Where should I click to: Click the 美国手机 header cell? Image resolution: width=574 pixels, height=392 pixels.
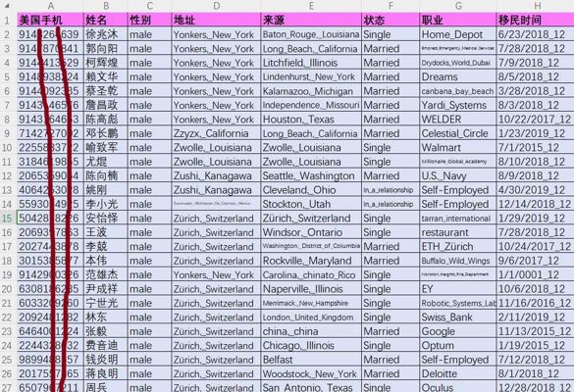(50, 20)
